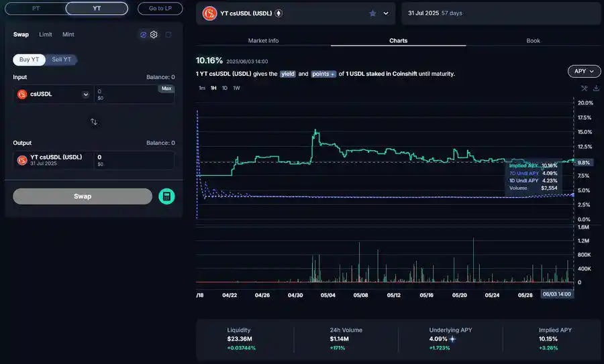Select the 1D chart timeframe
Screen dimensions: 604x364
coord(224,88)
